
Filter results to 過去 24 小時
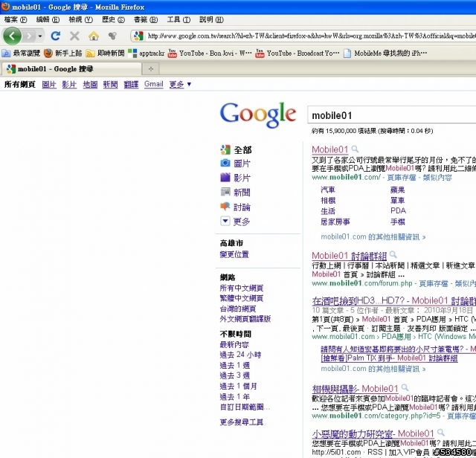click(x=240, y=355)
